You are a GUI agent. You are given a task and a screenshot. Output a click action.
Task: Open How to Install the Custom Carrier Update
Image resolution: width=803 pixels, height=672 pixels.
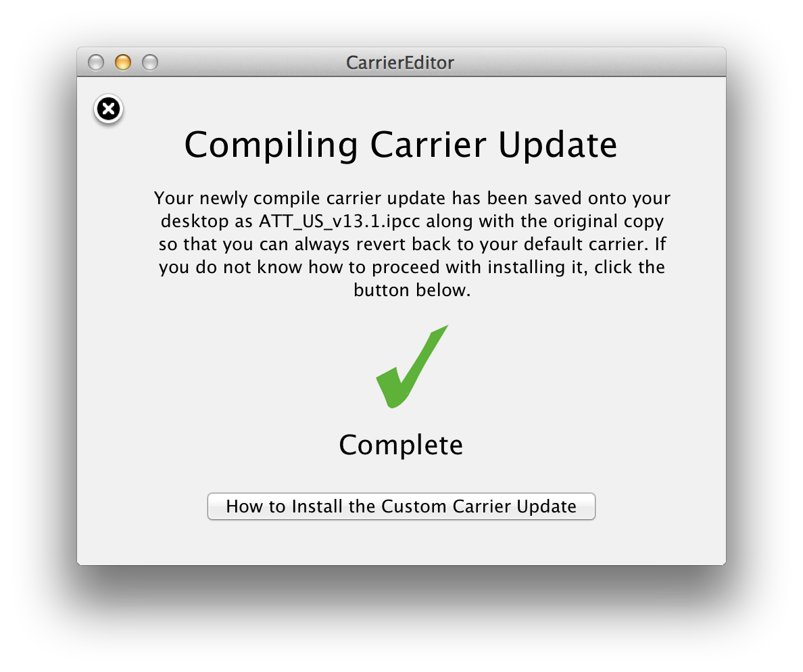tap(401, 506)
